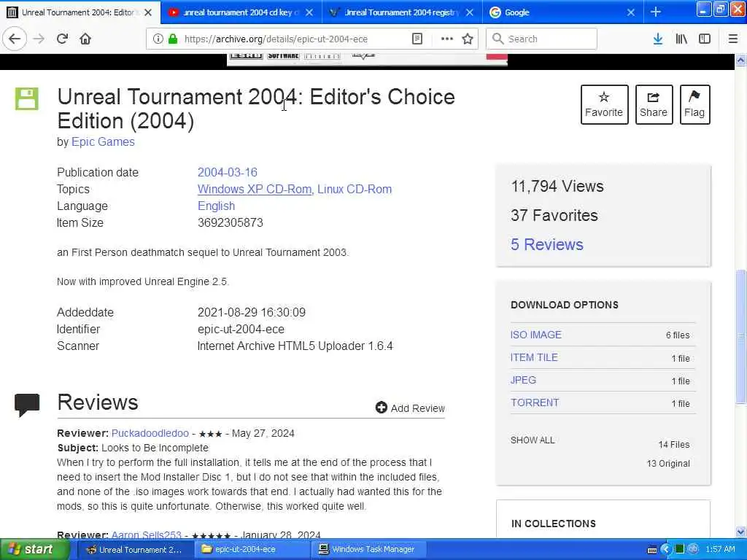Close the Unreal Tournament 2004 registry tab
This screenshot has height=560, width=747.
[x=470, y=12]
